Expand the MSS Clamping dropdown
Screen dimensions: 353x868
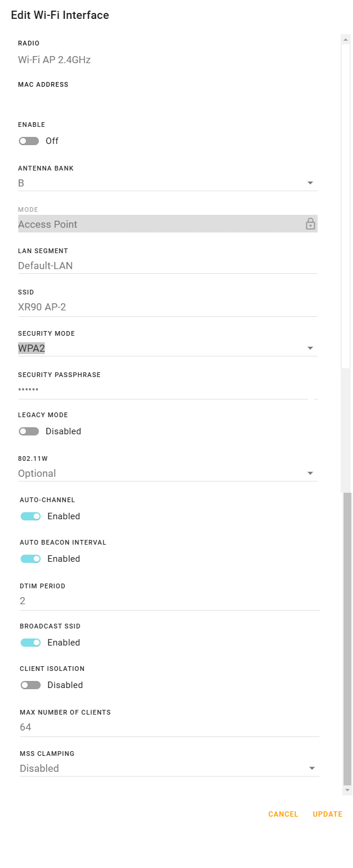(170, 768)
